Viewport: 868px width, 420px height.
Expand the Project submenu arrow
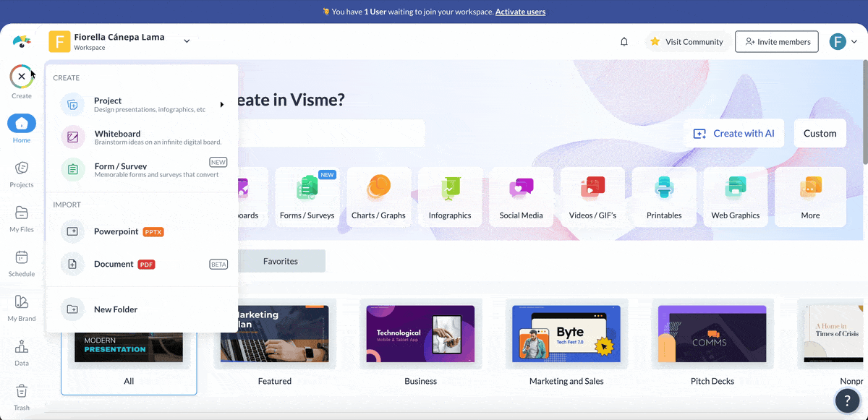point(221,105)
